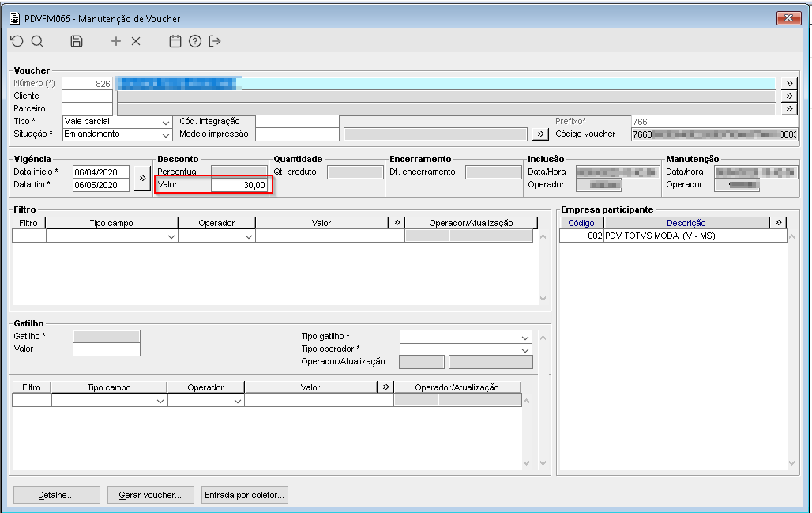812x513 pixels.
Task: Click Tipo campo header in Gatilho grid
Action: [109, 387]
